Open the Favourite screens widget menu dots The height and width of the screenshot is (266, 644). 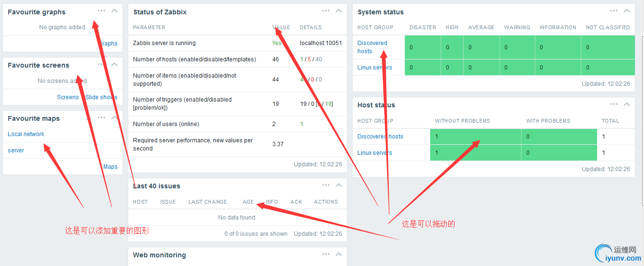[101, 64]
